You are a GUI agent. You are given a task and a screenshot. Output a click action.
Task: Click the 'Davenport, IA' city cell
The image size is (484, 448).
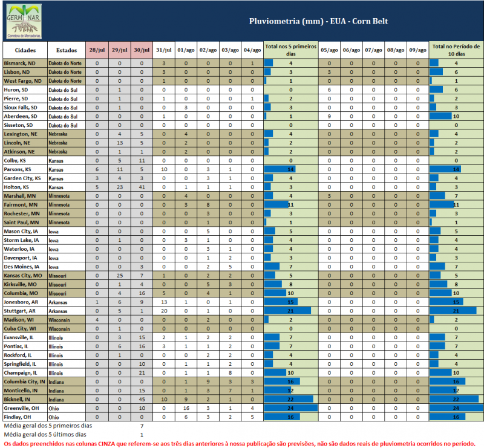[x=25, y=258]
